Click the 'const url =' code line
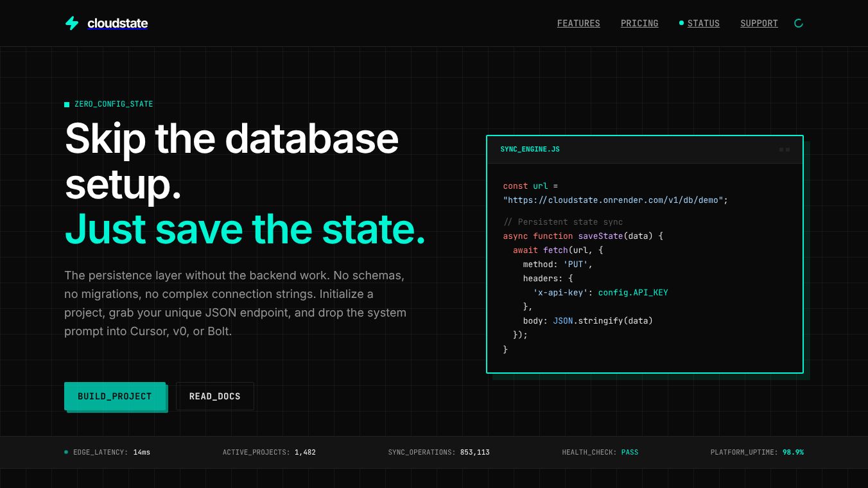 pos(530,186)
